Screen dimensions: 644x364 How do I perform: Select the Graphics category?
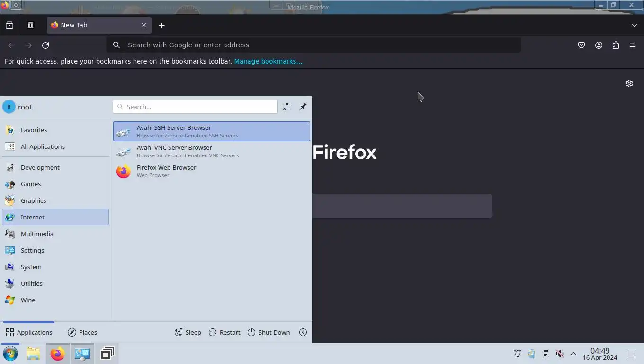click(55, 200)
